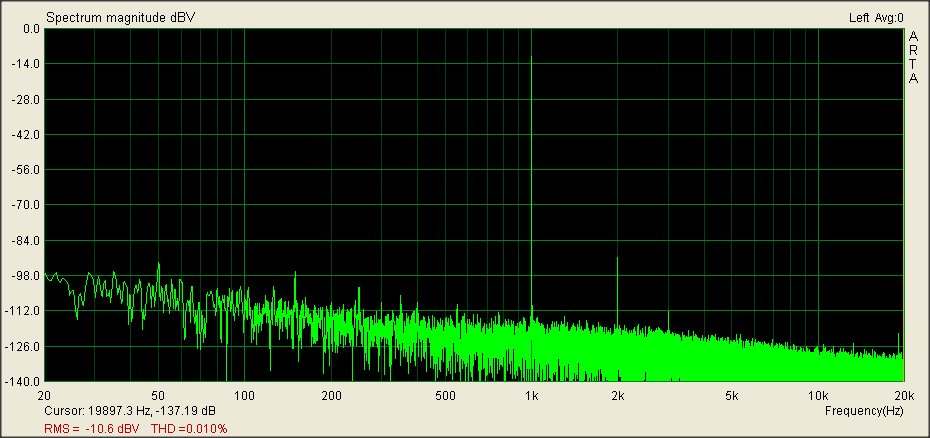Click the Cursor 19897.3 Hz readout
930x438 pixels.
tap(130, 411)
